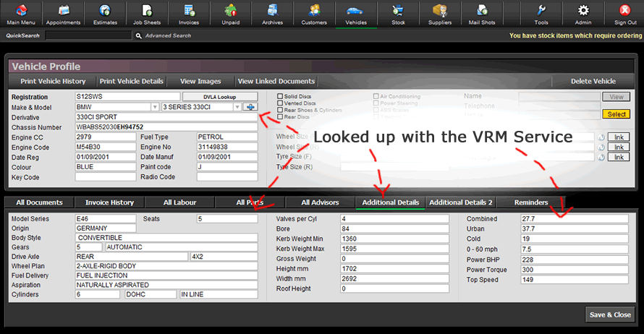Screen dimensions: 644x334
Task: Click Delete Vehicle
Action: coord(593,81)
